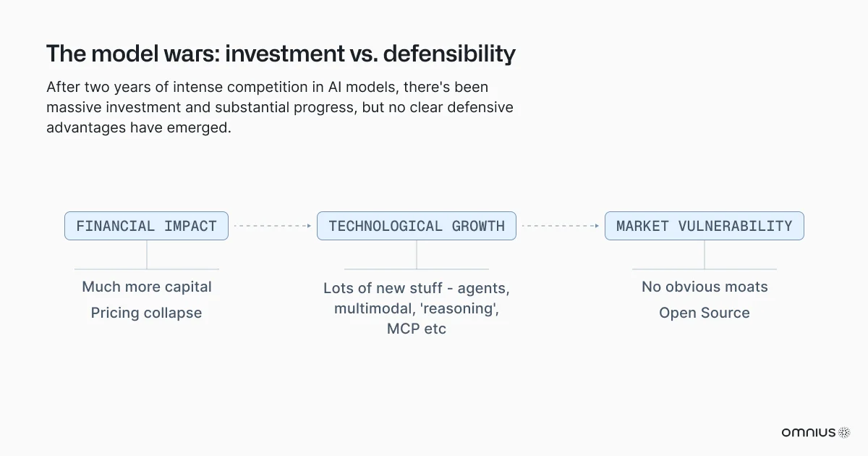The image size is (868, 456).
Task: Click the 'MCP etc' text line
Action: (x=417, y=329)
